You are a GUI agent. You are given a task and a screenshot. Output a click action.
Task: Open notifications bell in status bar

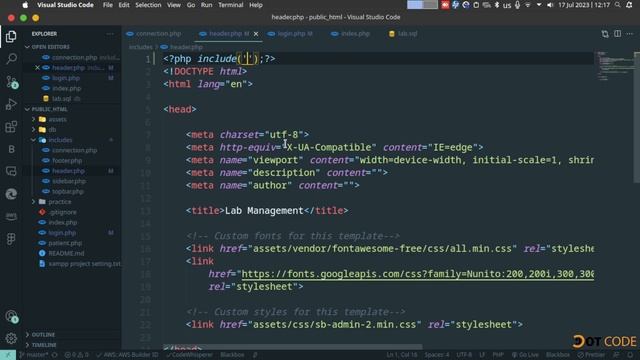tap(630, 355)
